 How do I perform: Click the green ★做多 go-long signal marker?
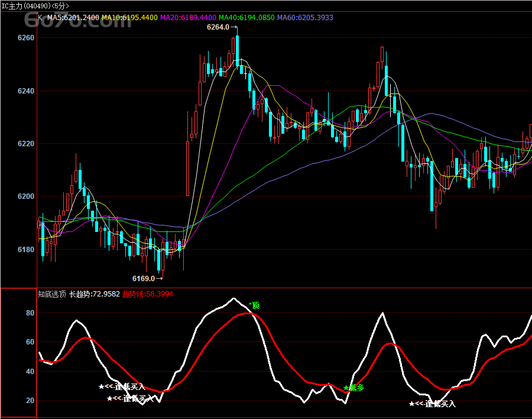pyautogui.click(x=353, y=388)
